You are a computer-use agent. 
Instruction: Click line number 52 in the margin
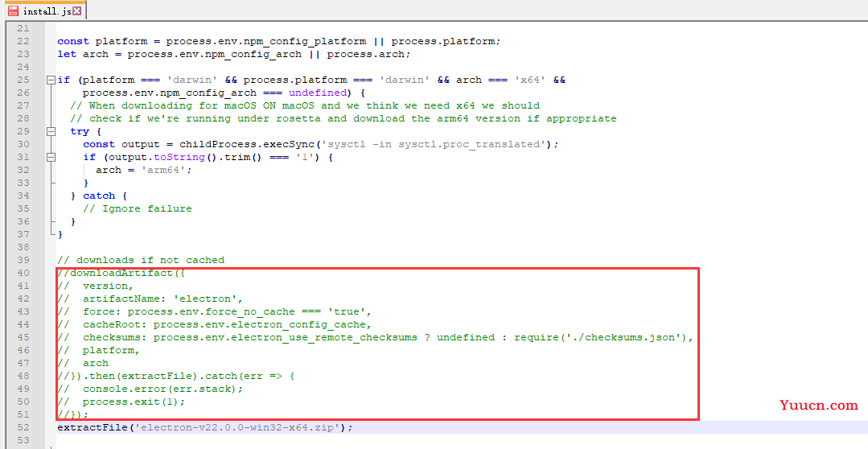[23, 427]
